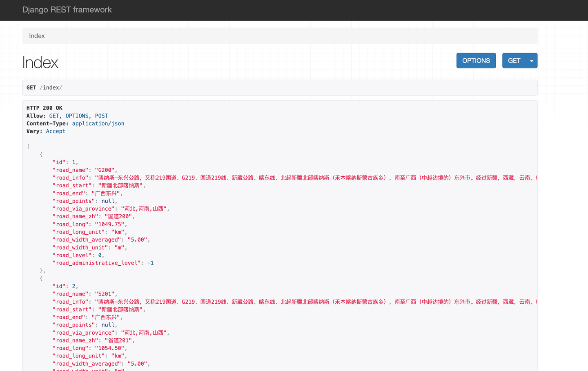Select the null road_points value
The height and width of the screenshot is (371, 588).
pos(108,201)
